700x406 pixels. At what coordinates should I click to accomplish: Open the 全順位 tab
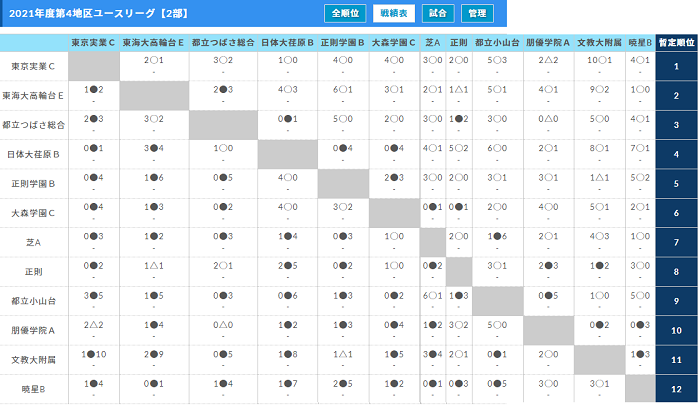click(x=345, y=13)
